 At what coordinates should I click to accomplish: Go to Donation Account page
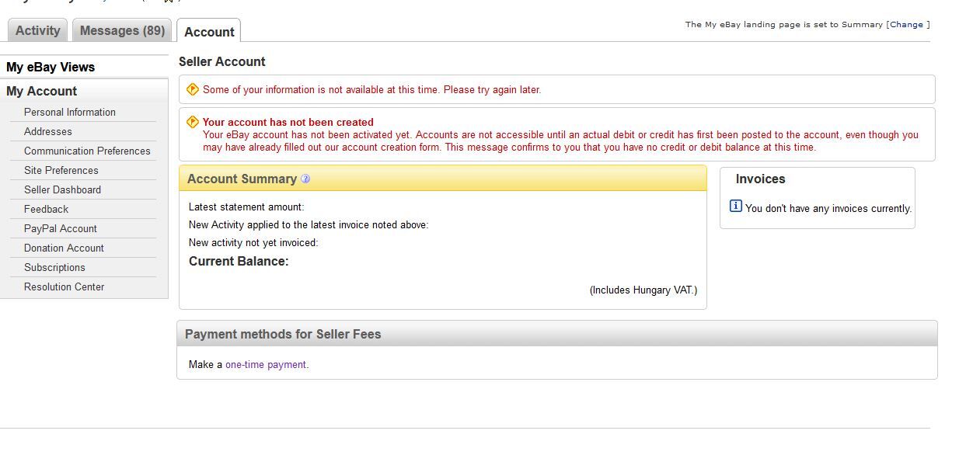coord(64,248)
